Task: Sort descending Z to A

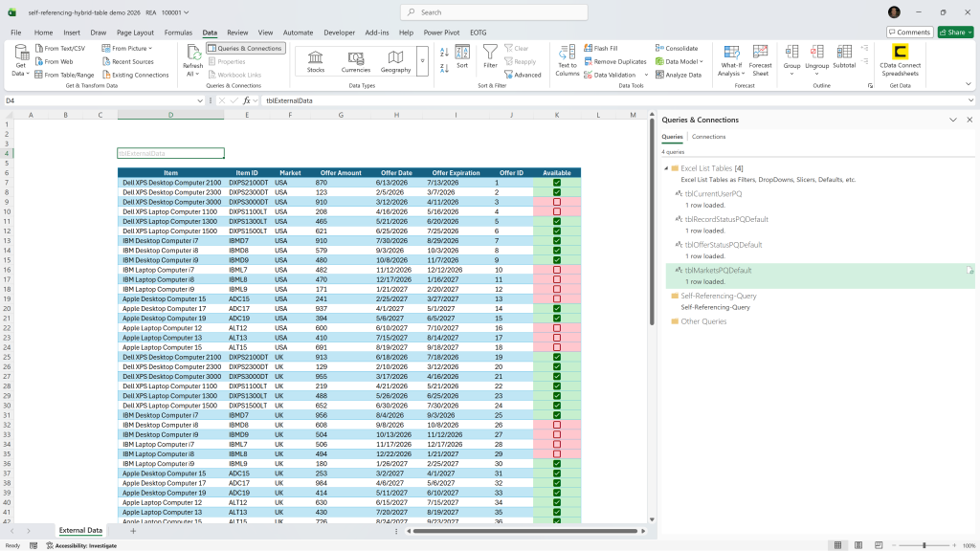Action: coord(444,68)
